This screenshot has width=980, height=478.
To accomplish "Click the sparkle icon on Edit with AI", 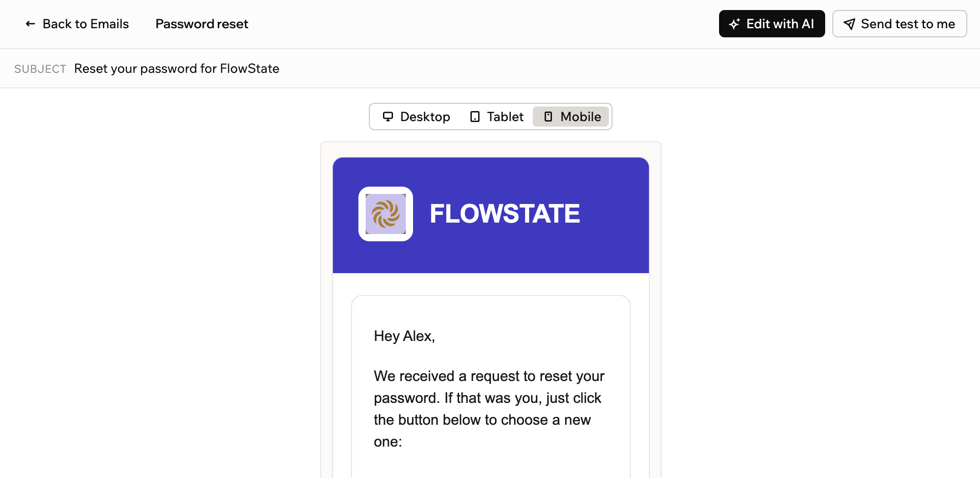I will click(x=735, y=24).
